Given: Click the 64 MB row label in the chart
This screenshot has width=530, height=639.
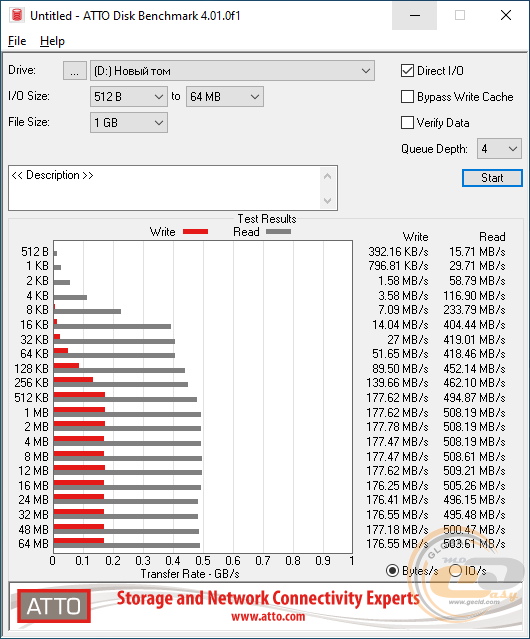Looking at the screenshot, I should click(33, 544).
